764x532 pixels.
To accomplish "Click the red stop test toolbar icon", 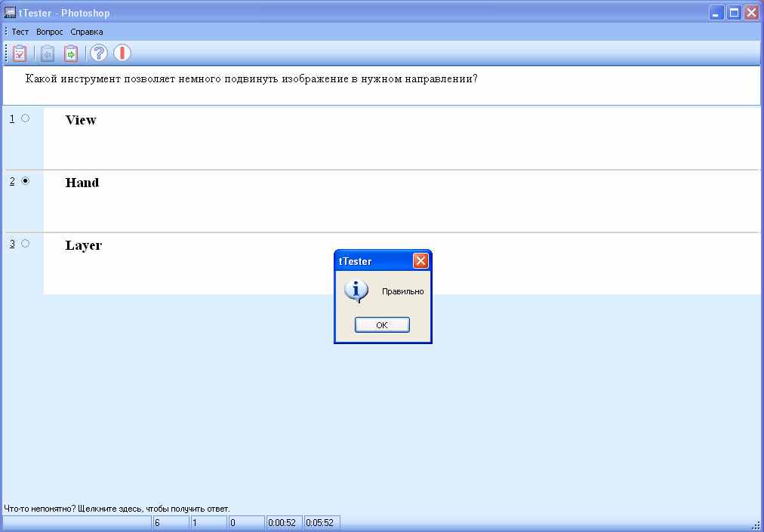I will click(x=122, y=52).
